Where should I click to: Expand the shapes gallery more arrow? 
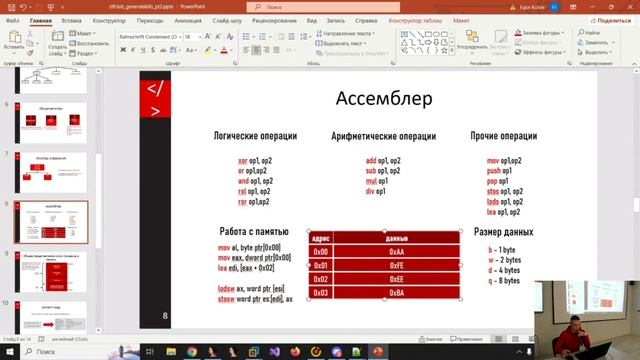coord(452,51)
